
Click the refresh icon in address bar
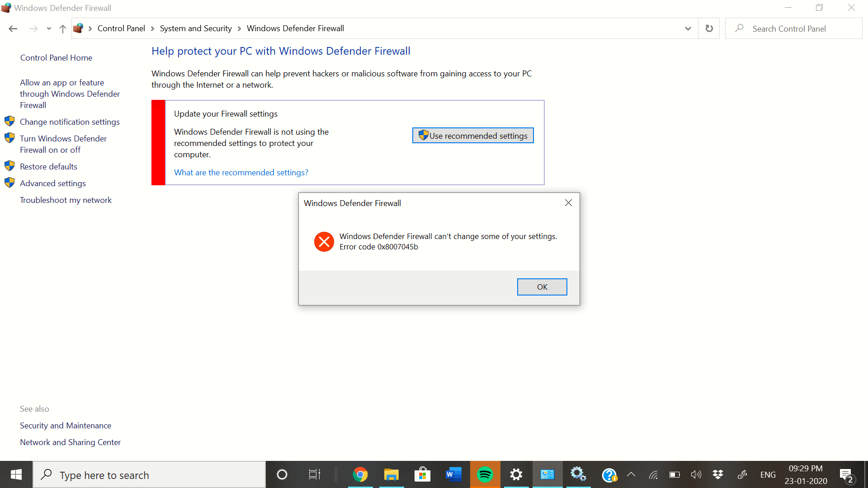coord(709,28)
